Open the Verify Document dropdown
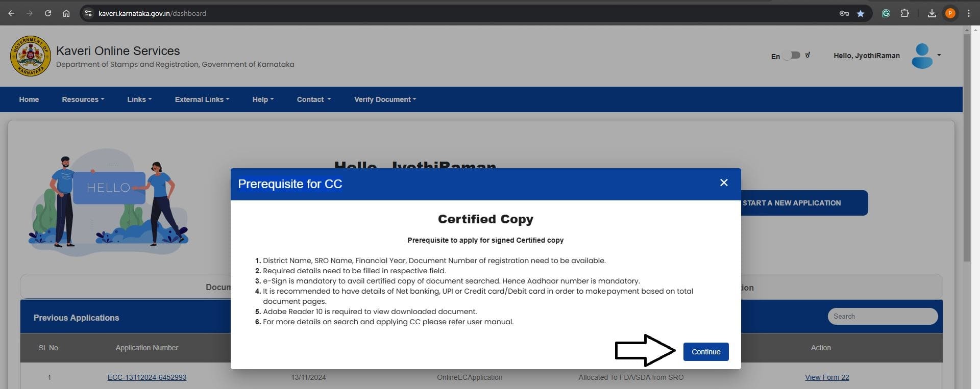 pos(385,99)
